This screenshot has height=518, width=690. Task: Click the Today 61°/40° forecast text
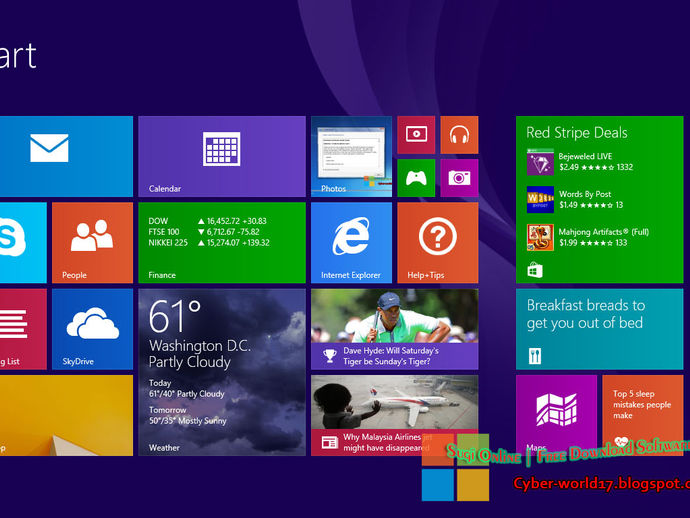pyautogui.click(x=187, y=389)
